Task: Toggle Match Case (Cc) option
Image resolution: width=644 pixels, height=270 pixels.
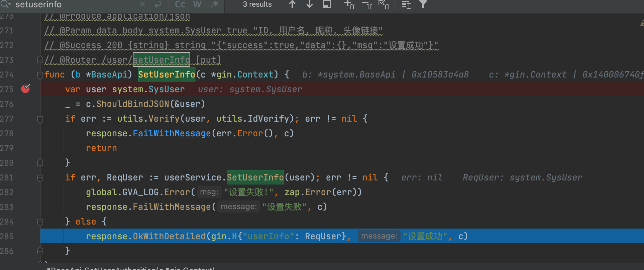Action: 180,4
